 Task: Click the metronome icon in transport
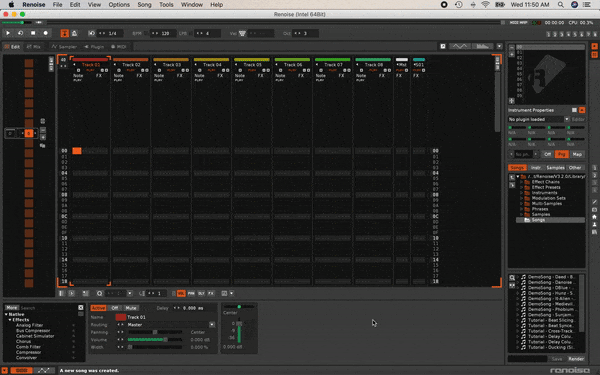point(75,33)
